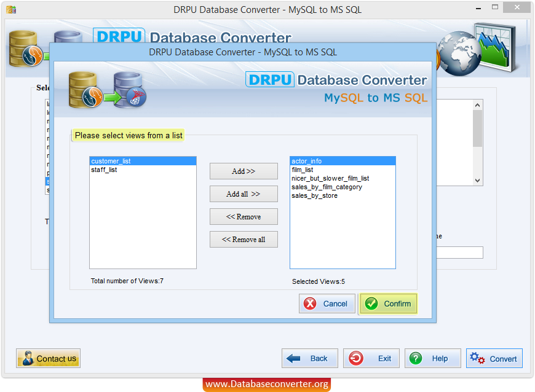Select actor_info in selected views
The image size is (535, 392).
pos(343,161)
